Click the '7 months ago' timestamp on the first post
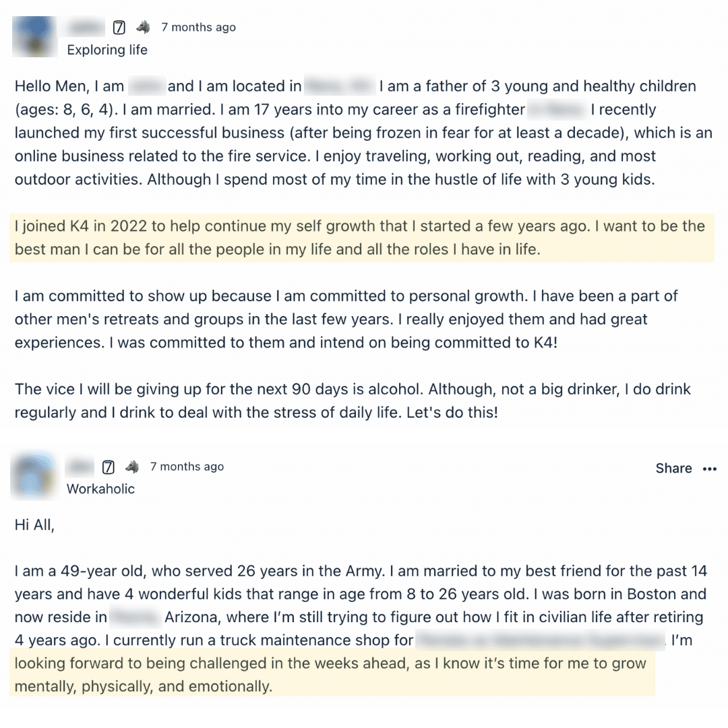This screenshot has height=728, width=728. (198, 28)
